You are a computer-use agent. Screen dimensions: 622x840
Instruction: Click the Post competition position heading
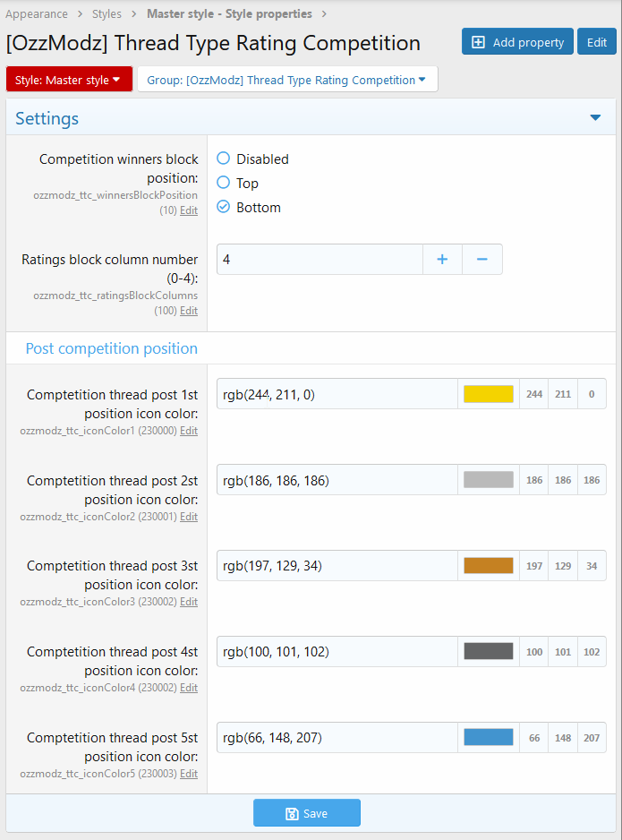click(x=111, y=348)
